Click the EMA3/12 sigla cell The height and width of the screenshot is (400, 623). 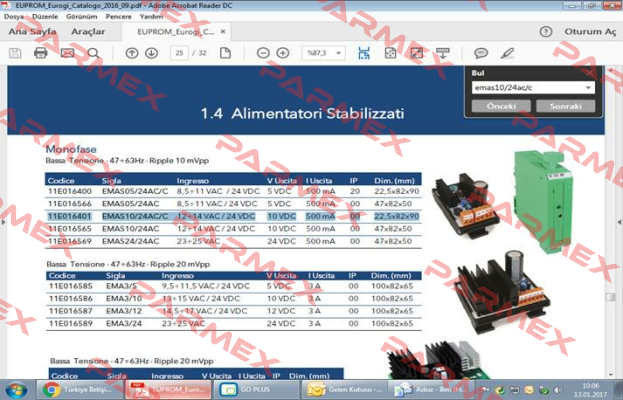124,311
